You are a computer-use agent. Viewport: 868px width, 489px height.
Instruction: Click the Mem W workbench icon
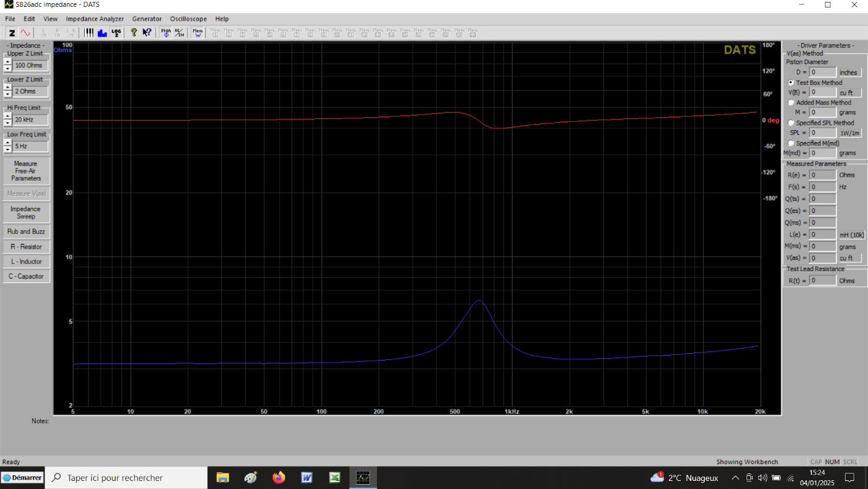[198, 33]
